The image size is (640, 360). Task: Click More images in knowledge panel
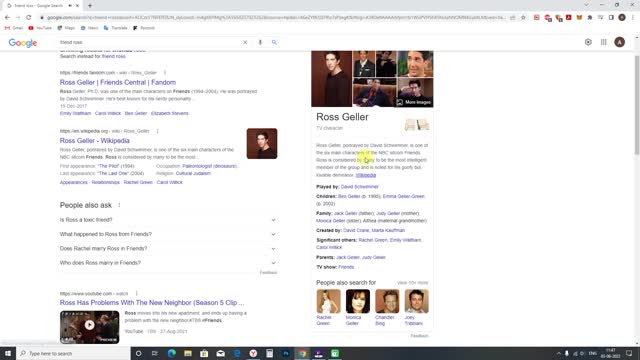point(413,102)
